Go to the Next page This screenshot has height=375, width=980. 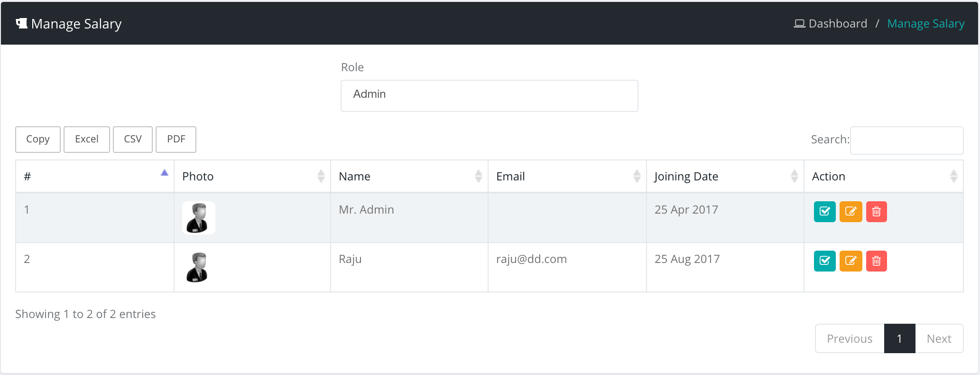[x=939, y=338]
